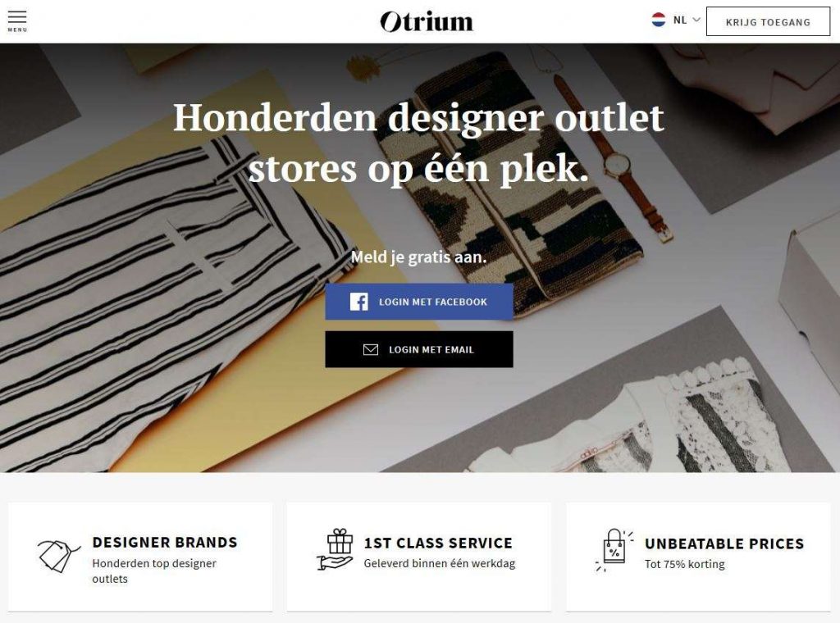Click the shopping bag percent icon
The image size is (840, 623).
coord(614,551)
